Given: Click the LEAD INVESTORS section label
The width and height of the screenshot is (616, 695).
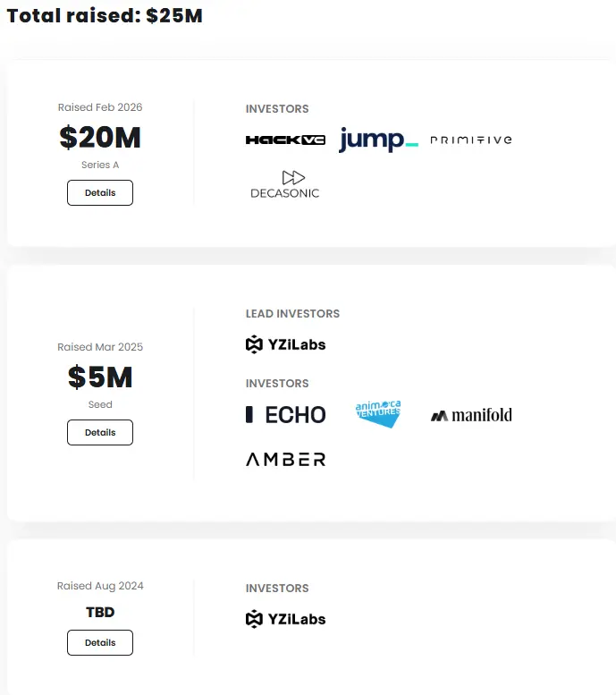Looking at the screenshot, I should (x=292, y=314).
